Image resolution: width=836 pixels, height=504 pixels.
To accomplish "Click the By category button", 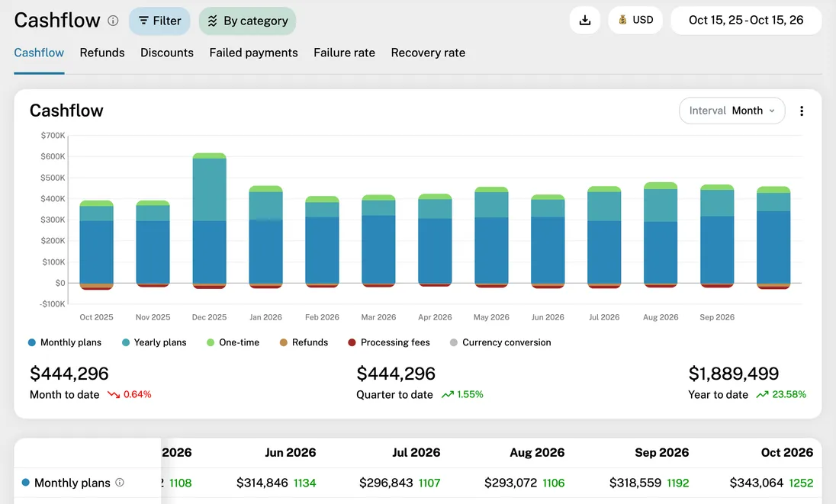I will point(247,21).
